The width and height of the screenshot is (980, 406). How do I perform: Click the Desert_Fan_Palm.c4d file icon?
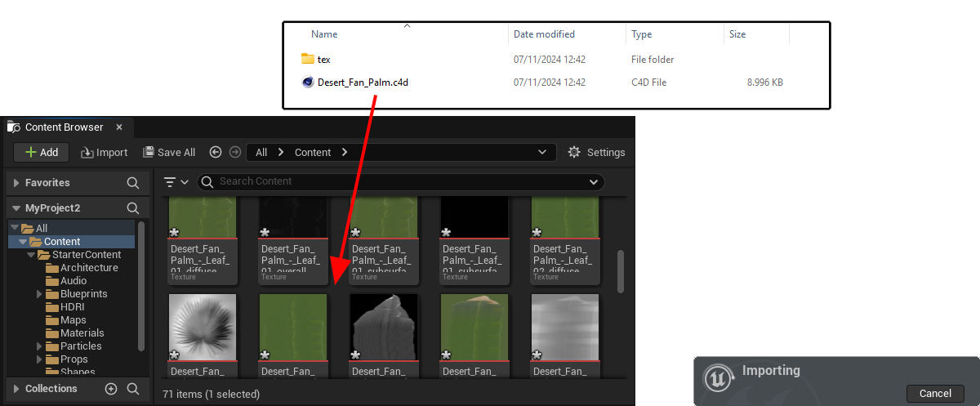point(308,83)
